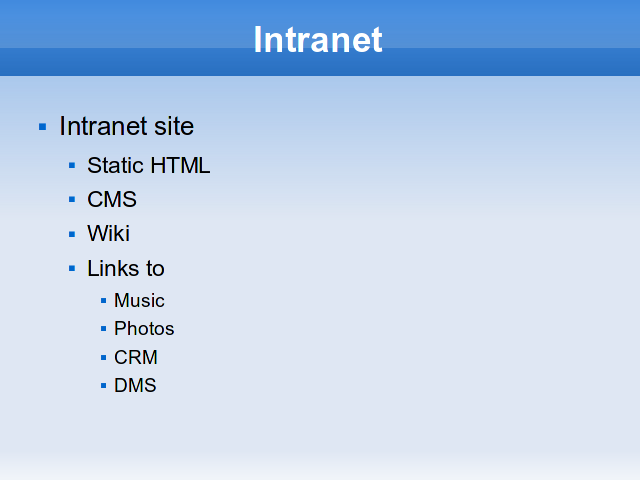
Task: Select the Photos sub-item text
Action: click(144, 329)
